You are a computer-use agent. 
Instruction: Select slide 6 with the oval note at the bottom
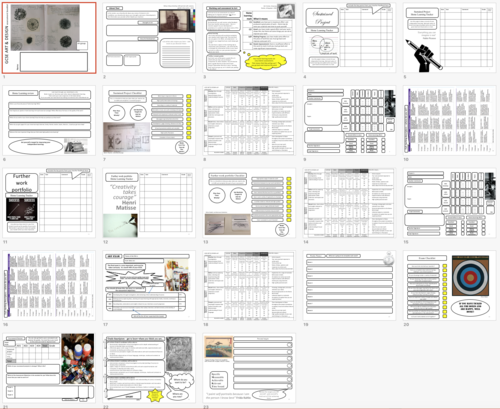click(49, 120)
